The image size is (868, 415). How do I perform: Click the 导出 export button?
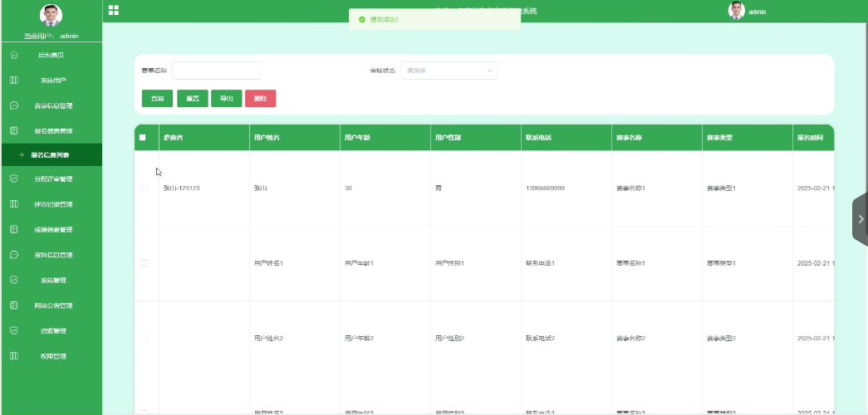(x=227, y=99)
